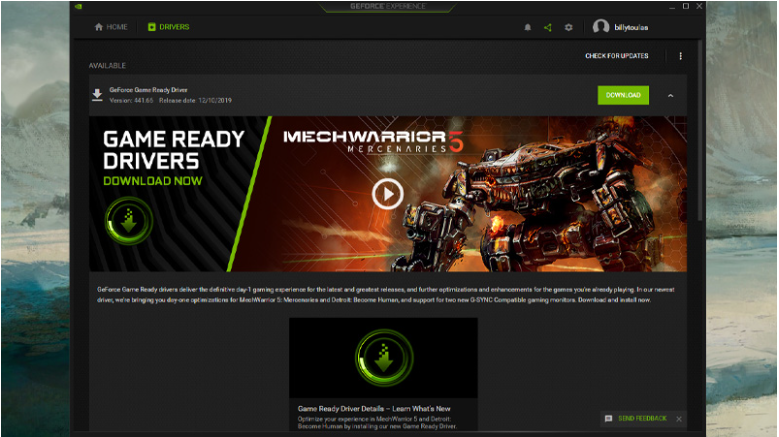Dismiss the Send Feedback popup
The height and width of the screenshot is (437, 779).
(x=679, y=419)
